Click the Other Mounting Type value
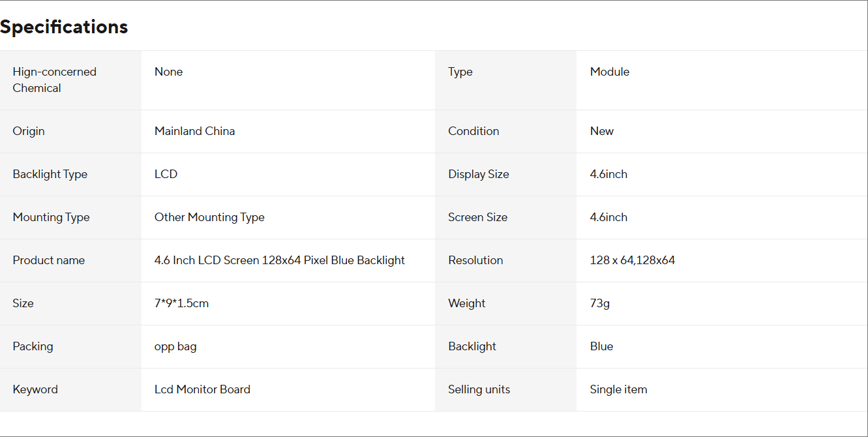This screenshot has width=868, height=437. [x=209, y=217]
